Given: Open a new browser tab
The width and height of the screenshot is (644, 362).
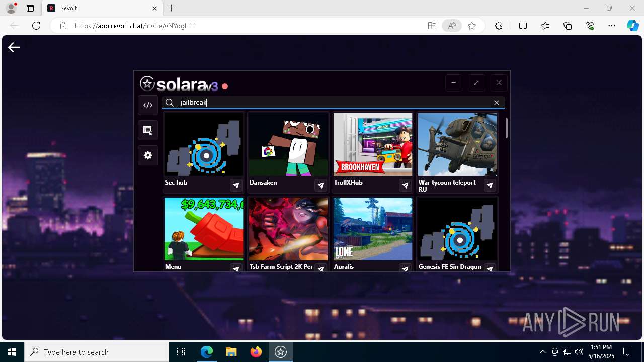Looking at the screenshot, I should click(x=172, y=8).
